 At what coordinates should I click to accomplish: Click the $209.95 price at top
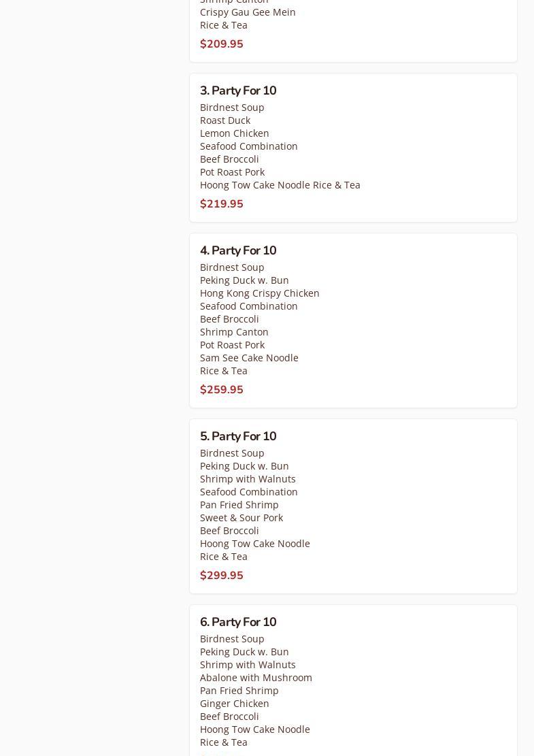coord(222,44)
